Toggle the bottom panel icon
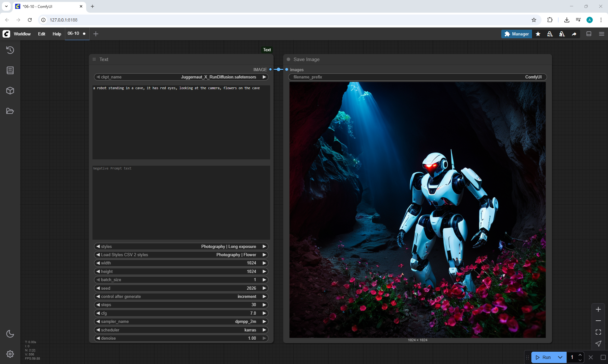This screenshot has width=608, height=364. point(589,34)
